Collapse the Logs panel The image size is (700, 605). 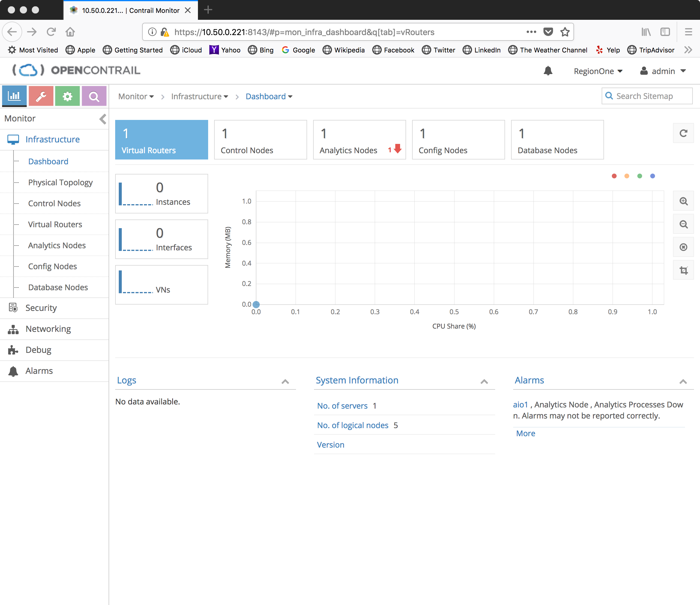coord(285,382)
